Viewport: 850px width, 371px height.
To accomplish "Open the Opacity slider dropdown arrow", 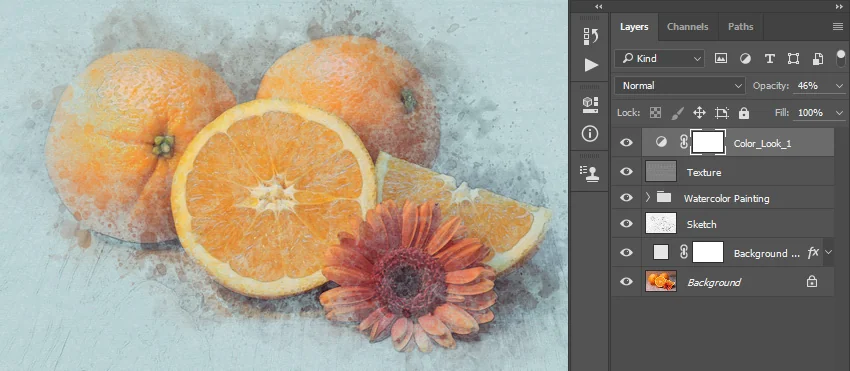I will pyautogui.click(x=840, y=86).
